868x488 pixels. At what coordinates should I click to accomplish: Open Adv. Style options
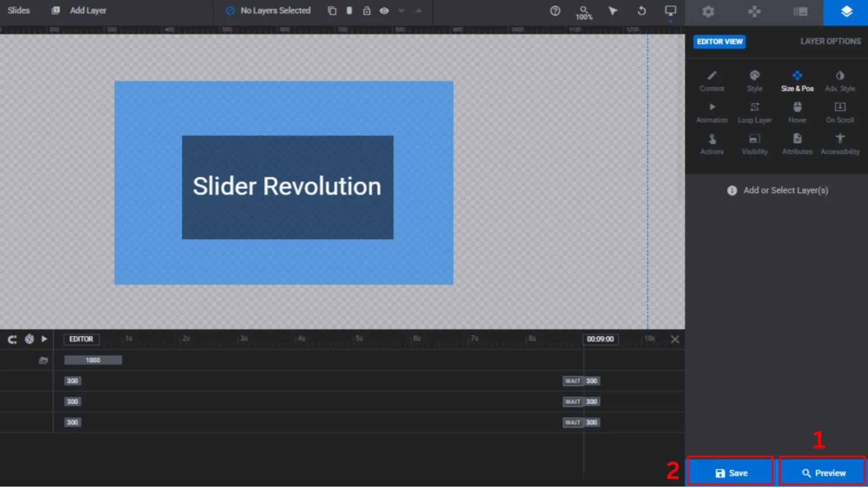click(840, 81)
